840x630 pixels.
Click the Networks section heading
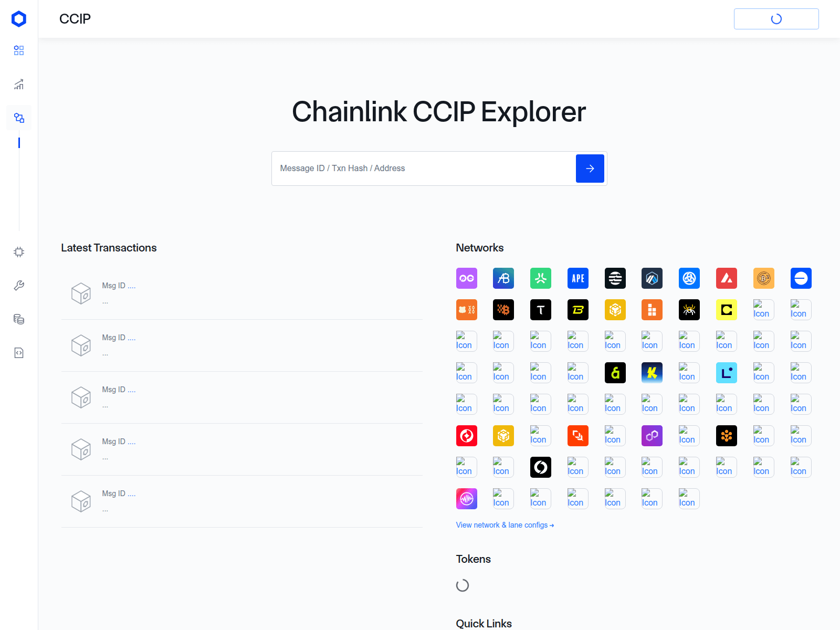480,248
